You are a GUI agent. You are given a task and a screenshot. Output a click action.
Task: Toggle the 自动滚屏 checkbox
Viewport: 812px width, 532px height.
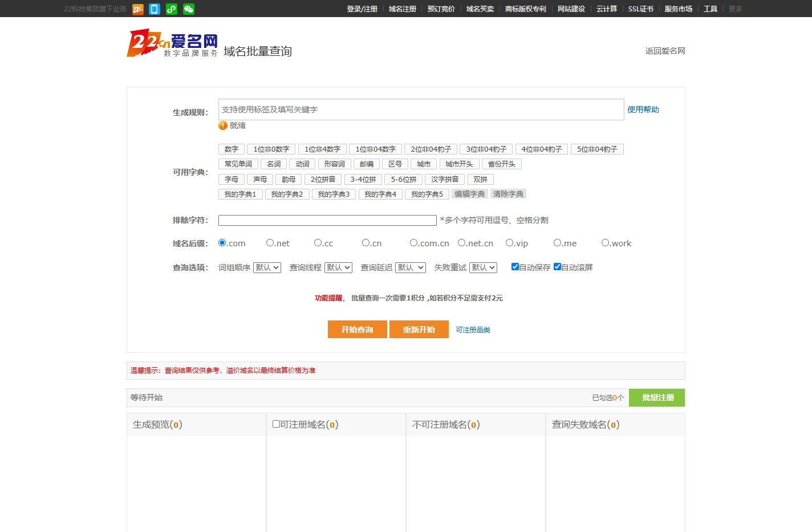click(557, 267)
